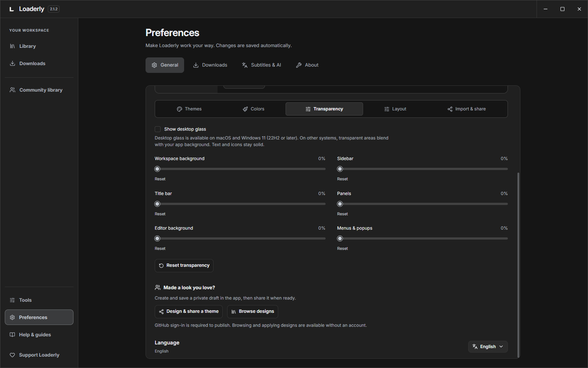Reset the Workspace background transparency
The image size is (588, 368).
160,179
